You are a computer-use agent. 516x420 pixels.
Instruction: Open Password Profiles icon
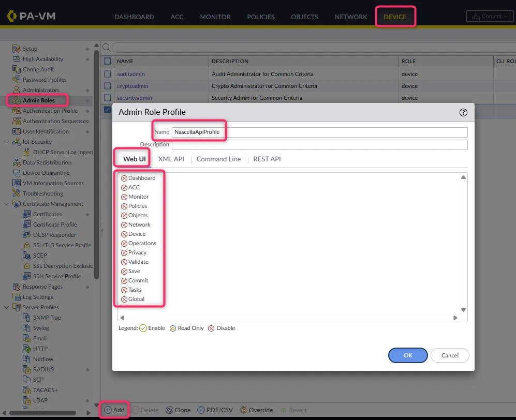pos(16,80)
